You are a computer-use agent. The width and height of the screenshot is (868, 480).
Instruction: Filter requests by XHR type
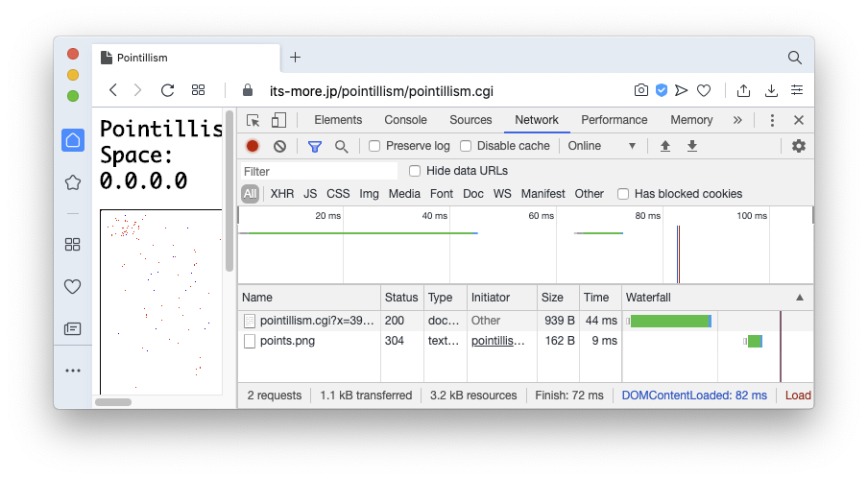click(282, 194)
